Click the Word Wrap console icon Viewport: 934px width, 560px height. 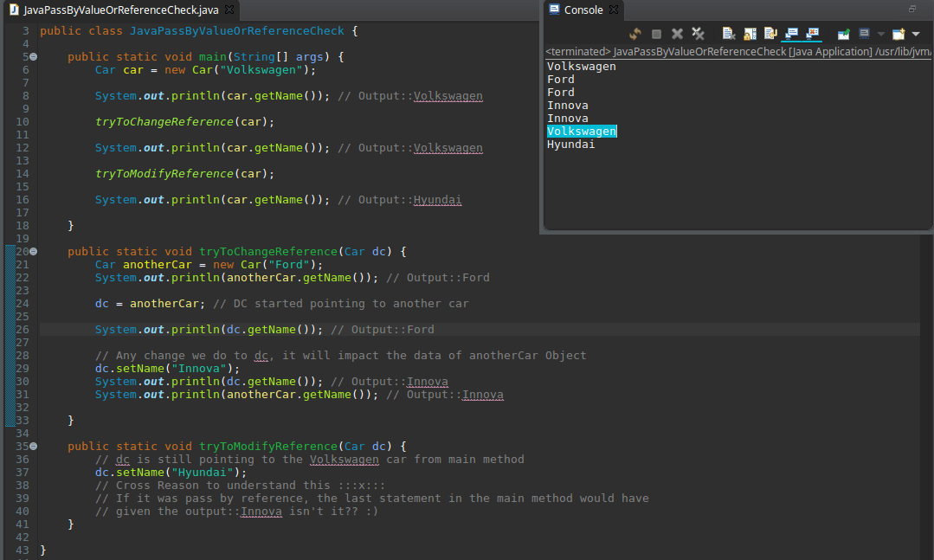pyautogui.click(x=770, y=34)
